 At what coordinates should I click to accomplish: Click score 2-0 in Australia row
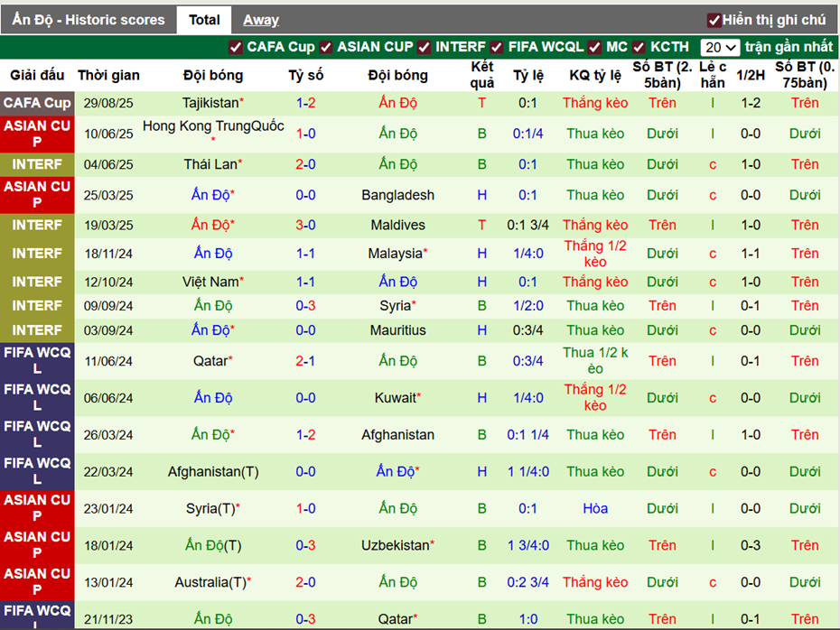click(x=305, y=582)
